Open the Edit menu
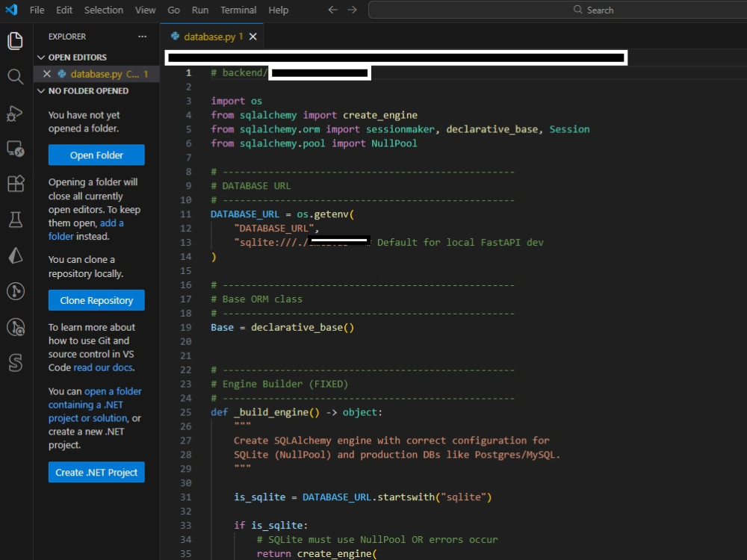747x560 pixels. pyautogui.click(x=63, y=10)
